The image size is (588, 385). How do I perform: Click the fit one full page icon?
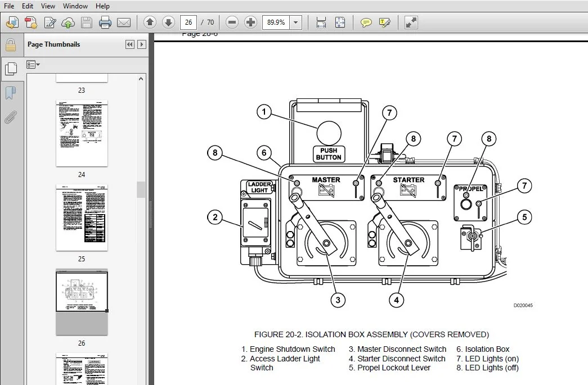coord(340,22)
